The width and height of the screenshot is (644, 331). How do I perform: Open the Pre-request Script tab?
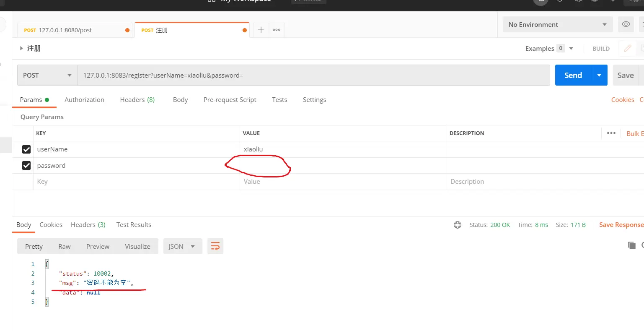point(230,99)
